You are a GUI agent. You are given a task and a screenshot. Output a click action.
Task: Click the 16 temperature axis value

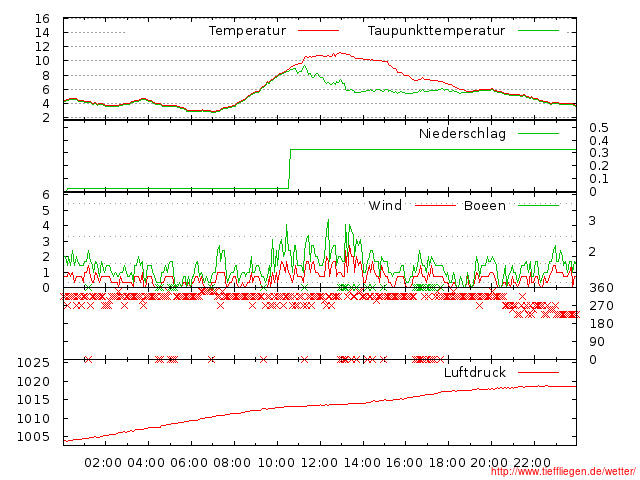[x=42, y=19]
